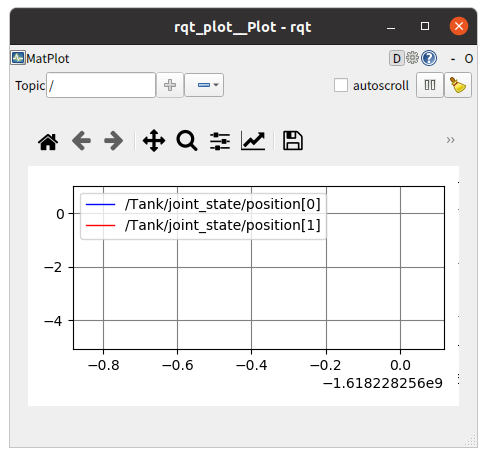This screenshot has width=487, height=457.
Task: Activate the pan axes tool
Action: click(154, 141)
